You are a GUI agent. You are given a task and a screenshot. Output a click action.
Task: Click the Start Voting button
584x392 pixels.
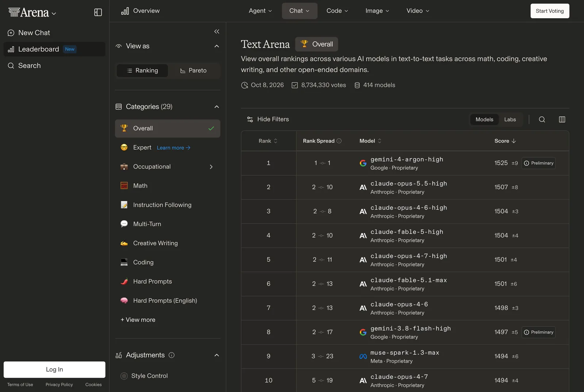(x=550, y=11)
